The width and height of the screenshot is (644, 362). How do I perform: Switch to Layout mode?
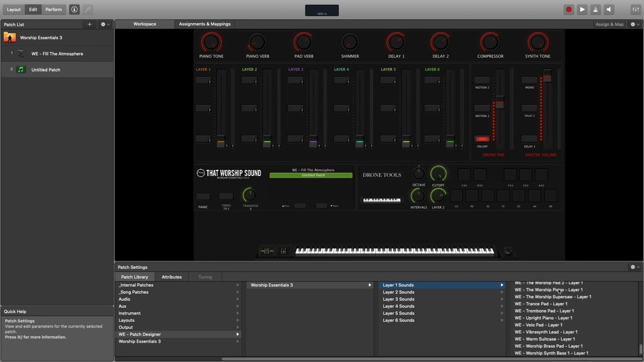tap(14, 10)
